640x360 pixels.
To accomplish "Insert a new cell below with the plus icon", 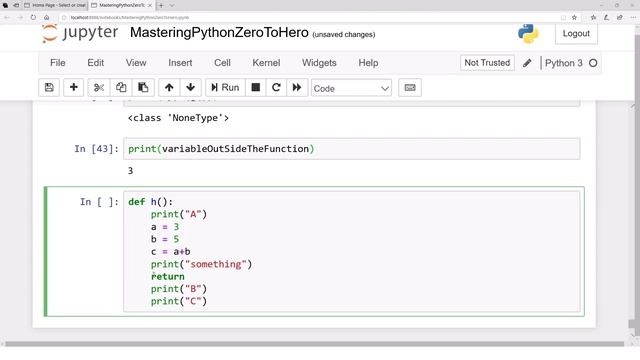I will [x=73, y=88].
